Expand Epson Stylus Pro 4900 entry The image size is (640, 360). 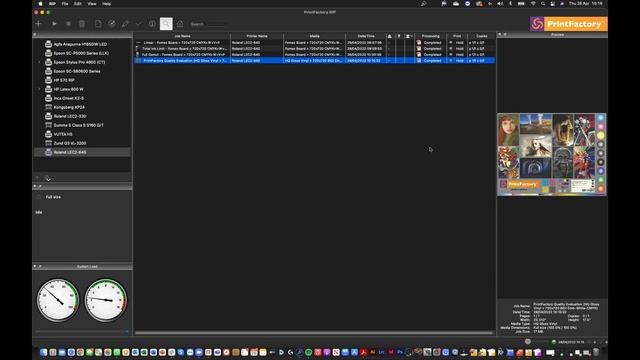40,62
